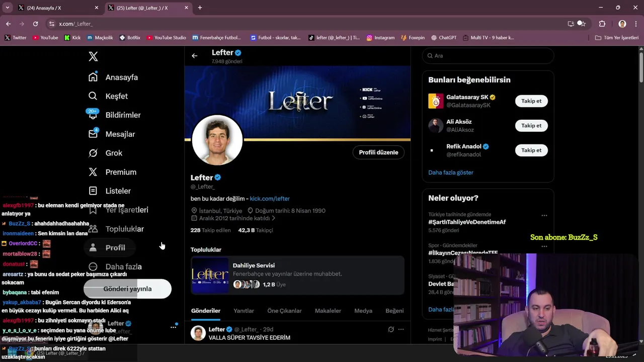
Task: Open Bildirimler bell icon
Action: [93, 115]
